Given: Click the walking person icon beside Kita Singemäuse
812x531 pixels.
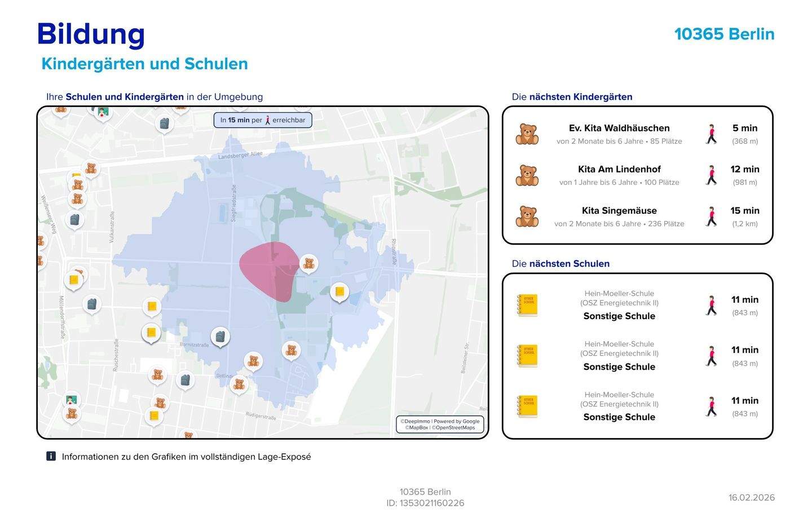Looking at the screenshot, I should [x=712, y=217].
